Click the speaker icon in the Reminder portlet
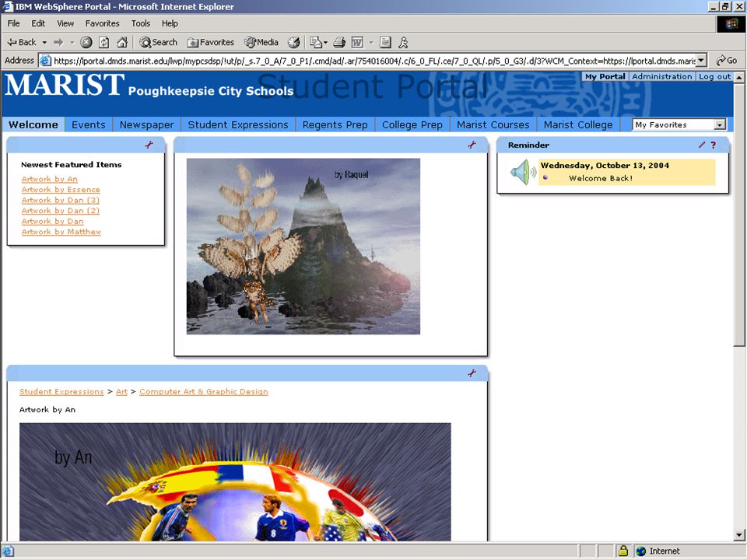Image resolution: width=747 pixels, height=560 pixels. [x=523, y=172]
